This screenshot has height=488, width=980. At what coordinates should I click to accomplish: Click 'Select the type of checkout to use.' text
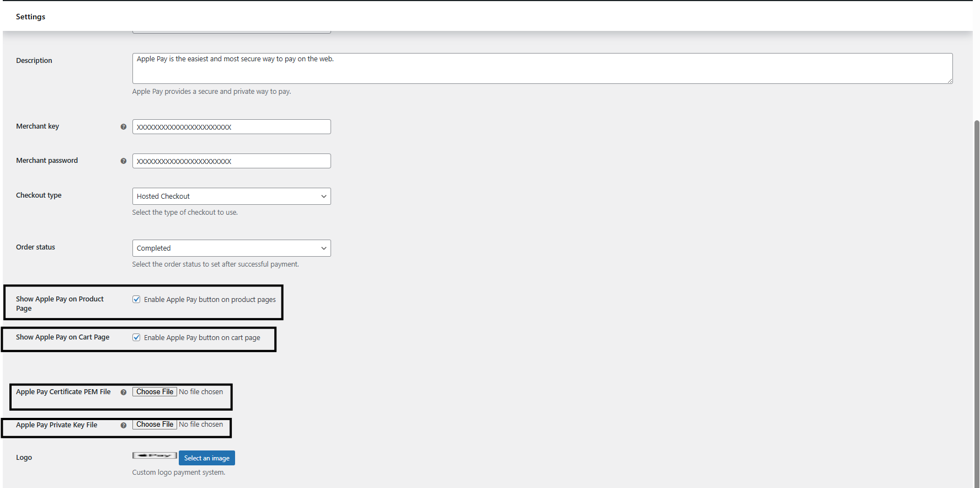(185, 213)
